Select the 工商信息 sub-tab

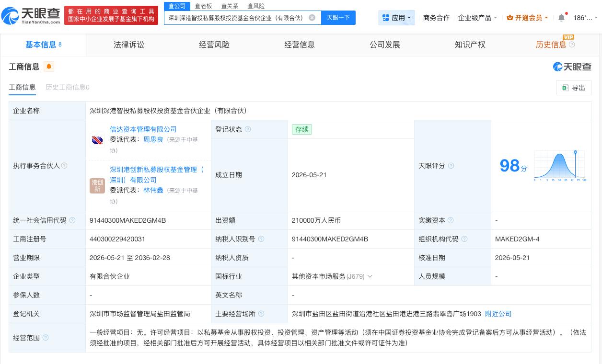point(22,87)
